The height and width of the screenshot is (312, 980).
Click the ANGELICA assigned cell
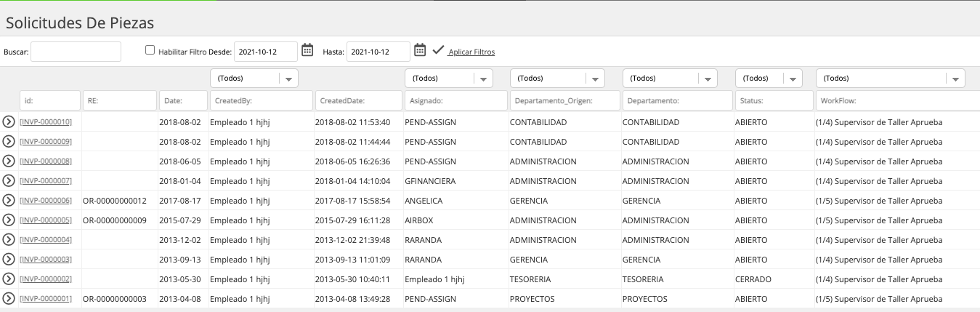click(424, 201)
